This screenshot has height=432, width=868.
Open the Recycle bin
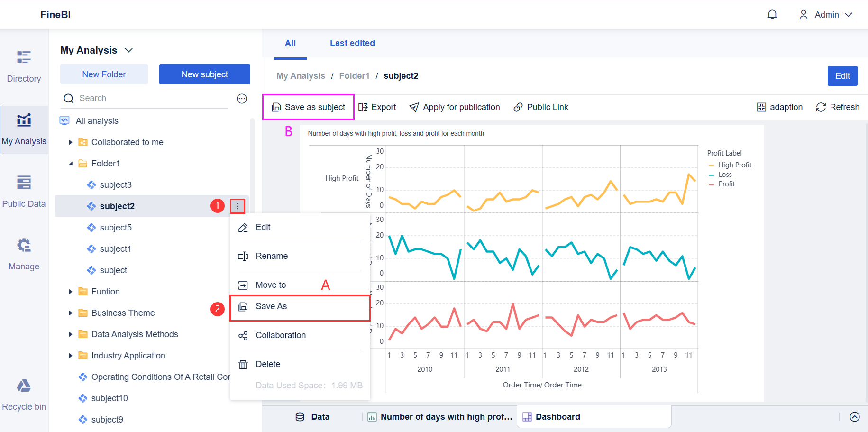pos(24,394)
